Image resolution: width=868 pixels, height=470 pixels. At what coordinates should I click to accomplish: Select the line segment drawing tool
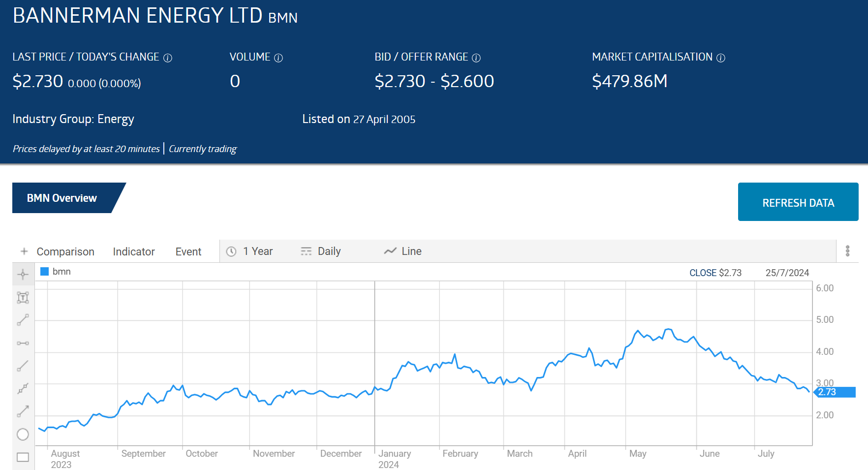point(23,320)
